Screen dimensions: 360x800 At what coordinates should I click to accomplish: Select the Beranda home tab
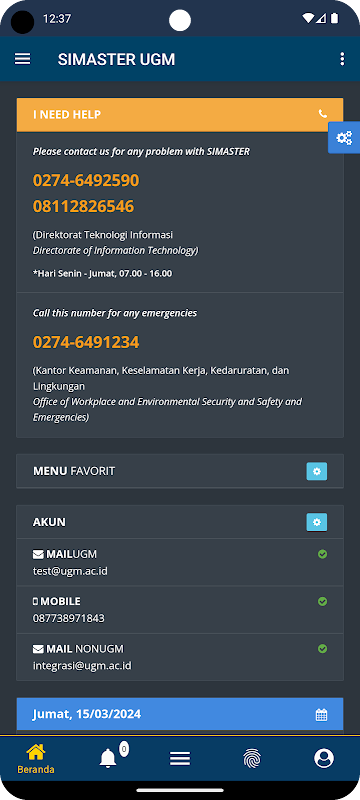click(36, 759)
